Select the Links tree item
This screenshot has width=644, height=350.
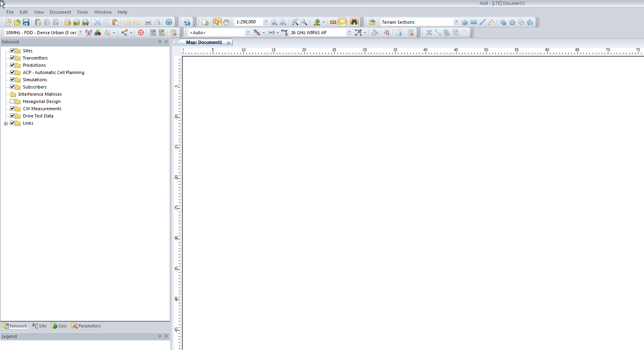tap(28, 123)
